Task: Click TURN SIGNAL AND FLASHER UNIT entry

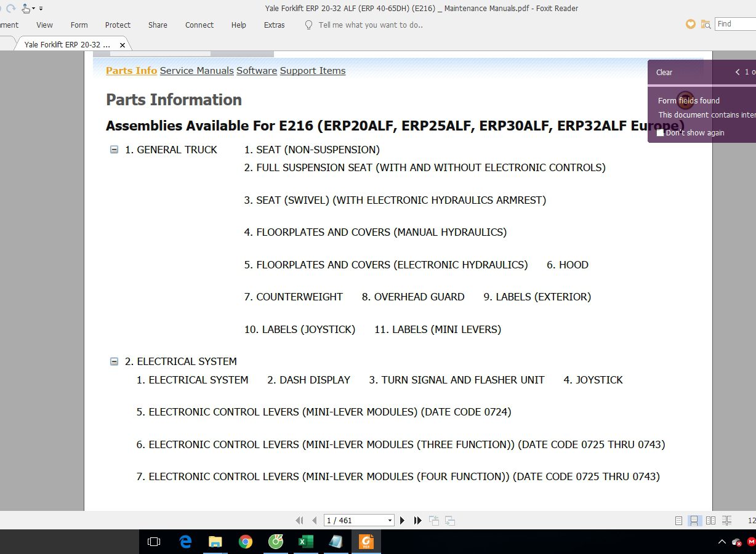Action: (x=457, y=380)
